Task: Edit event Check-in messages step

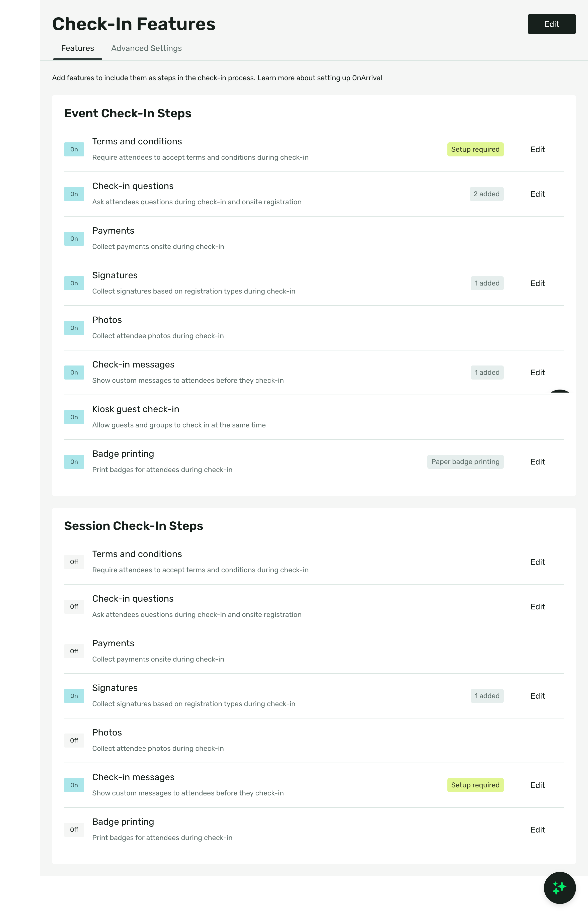Action: [538, 372]
